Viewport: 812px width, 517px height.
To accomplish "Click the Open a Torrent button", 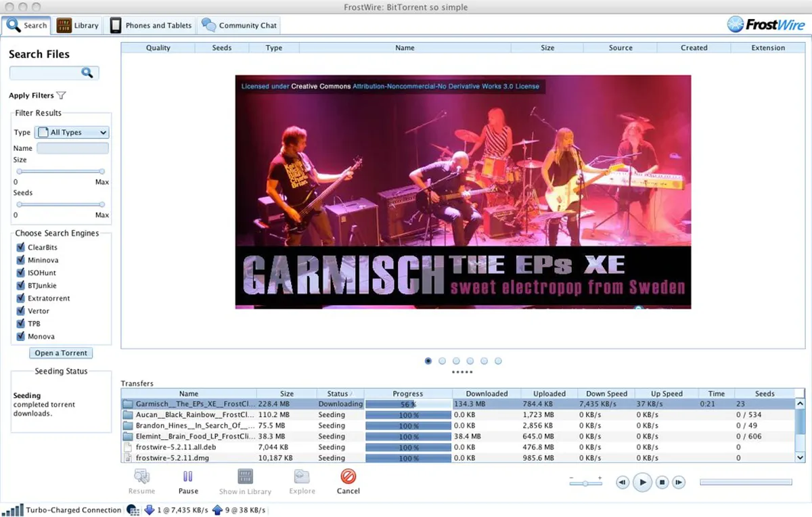I will 61,353.
